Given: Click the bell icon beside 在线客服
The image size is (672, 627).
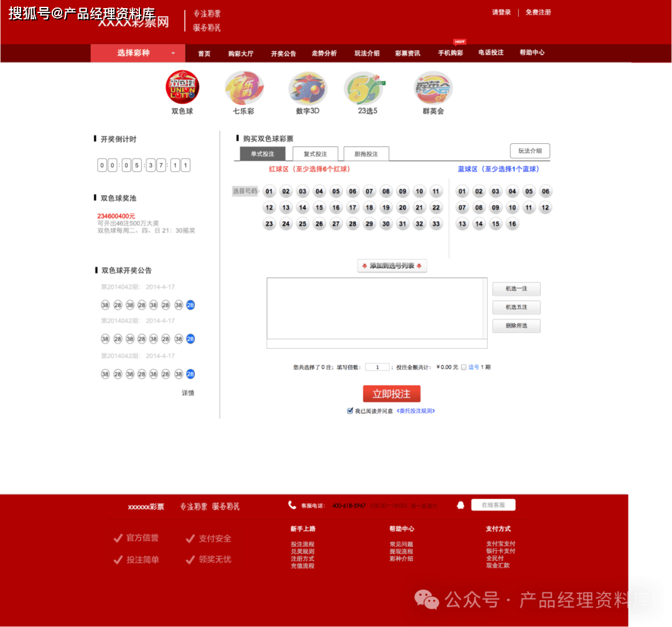Looking at the screenshot, I should click(460, 505).
